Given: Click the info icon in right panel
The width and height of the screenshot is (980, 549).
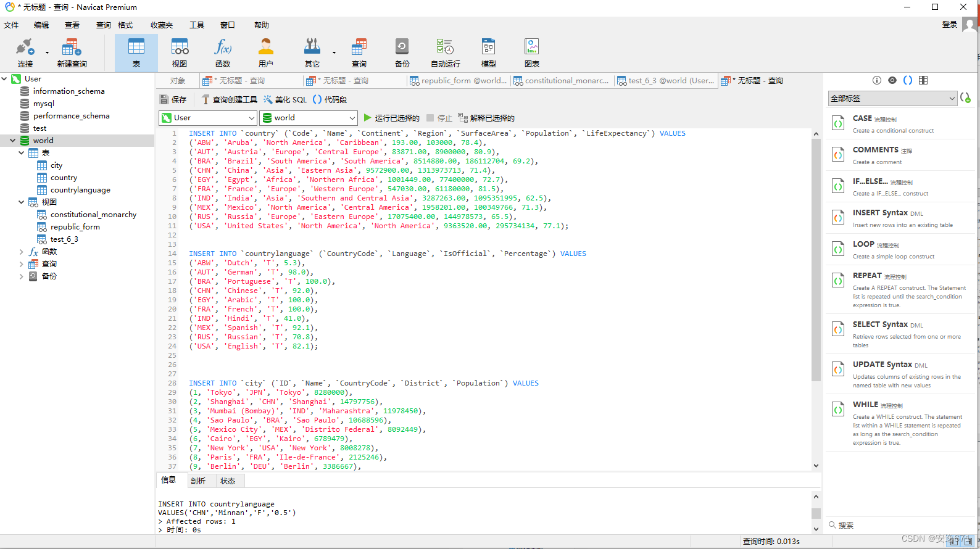Looking at the screenshot, I should 877,80.
